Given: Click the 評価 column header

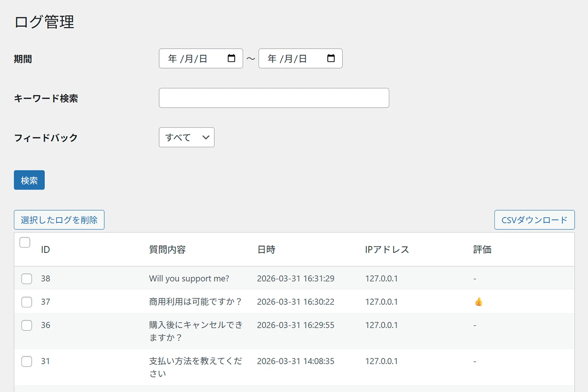Looking at the screenshot, I should click(x=482, y=250).
